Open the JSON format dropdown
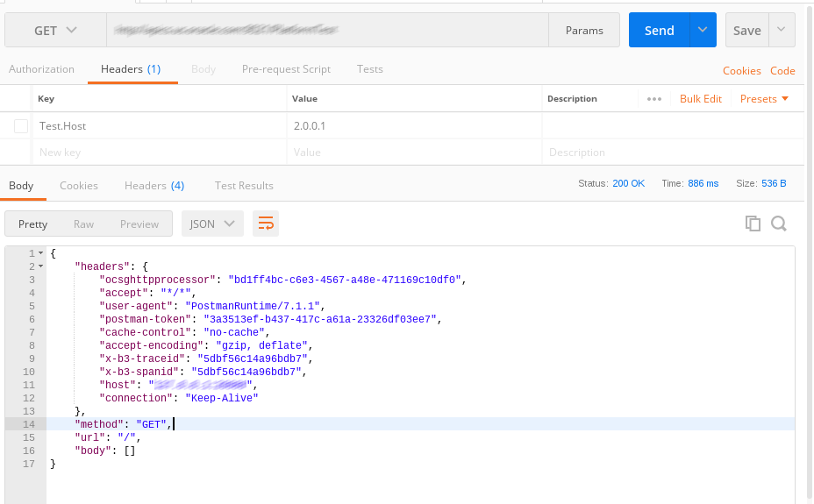 (x=212, y=224)
